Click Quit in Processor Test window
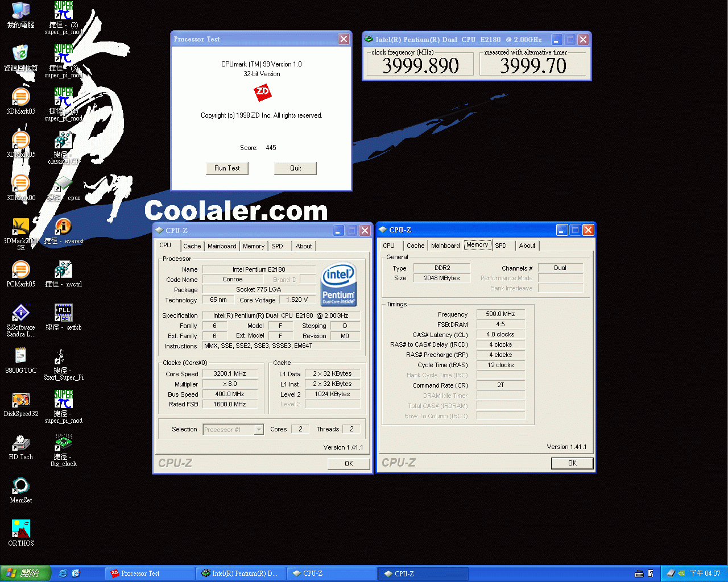 (296, 168)
